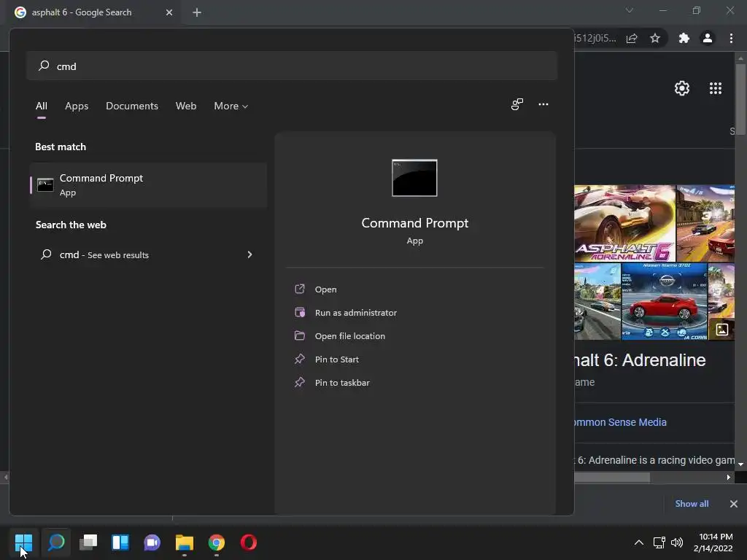Close the asphalt 6 Chrome tab
This screenshot has width=747, height=560.
point(169,12)
